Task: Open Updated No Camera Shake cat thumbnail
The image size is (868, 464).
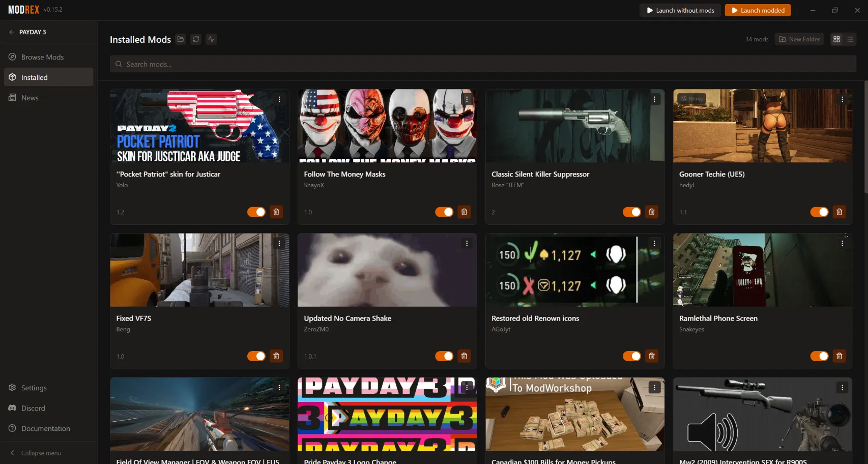Action: (x=387, y=270)
